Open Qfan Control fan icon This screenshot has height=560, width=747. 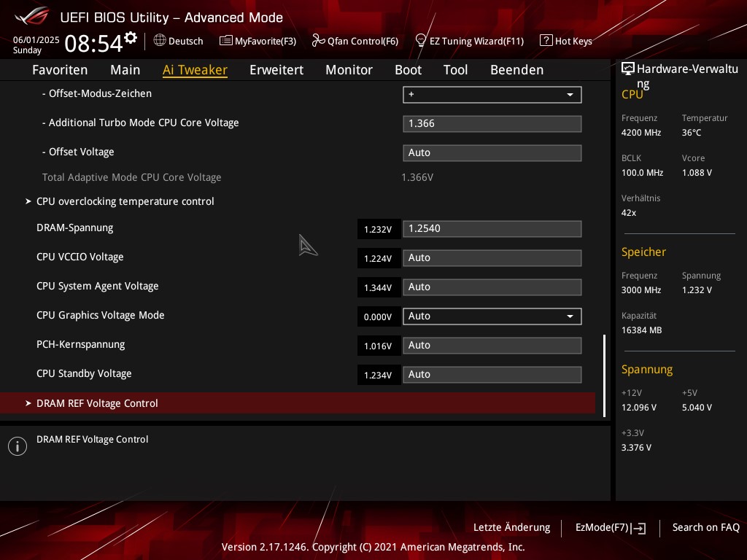point(318,41)
